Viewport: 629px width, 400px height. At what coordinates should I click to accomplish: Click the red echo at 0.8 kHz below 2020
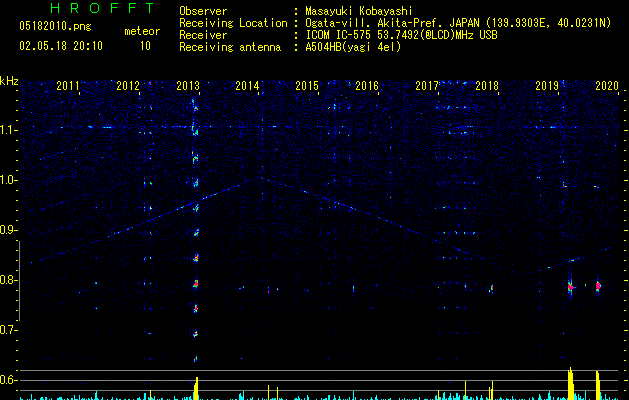(x=598, y=286)
